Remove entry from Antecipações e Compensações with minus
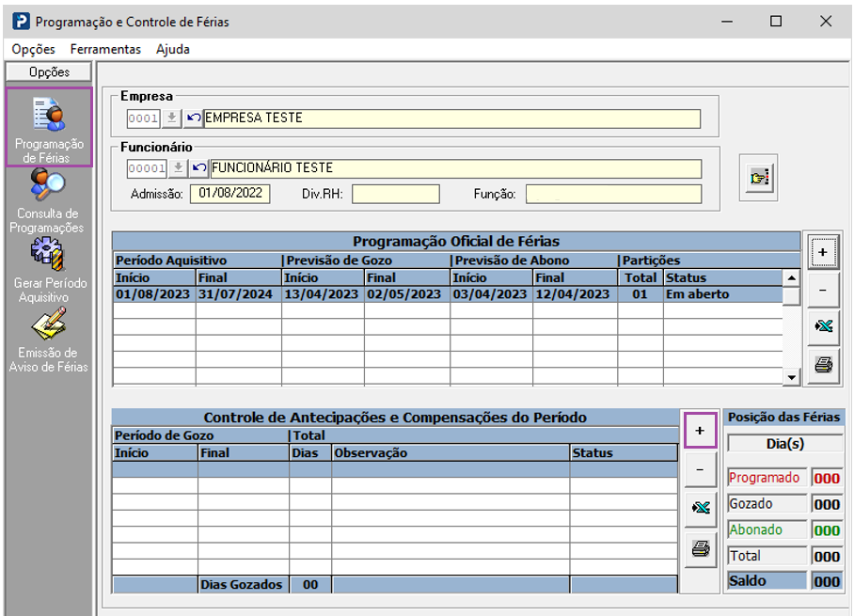The width and height of the screenshot is (854, 616). [701, 469]
